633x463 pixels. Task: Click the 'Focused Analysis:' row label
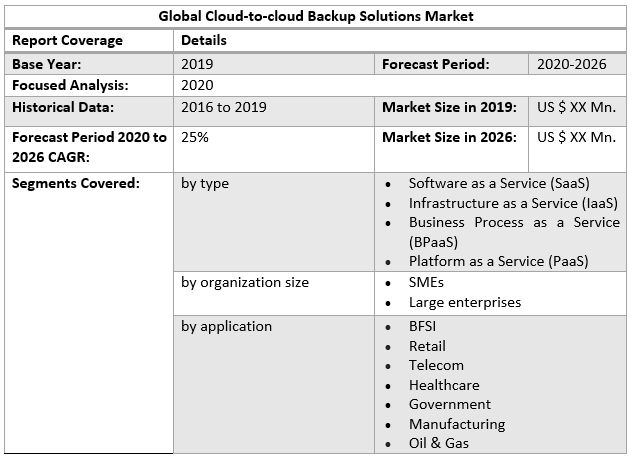click(x=70, y=86)
